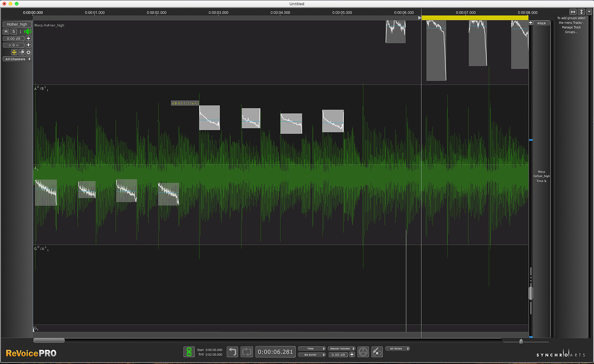Viewport: 594px width, 364px height.
Task: Click the track record circle button
Action: [x=28, y=52]
